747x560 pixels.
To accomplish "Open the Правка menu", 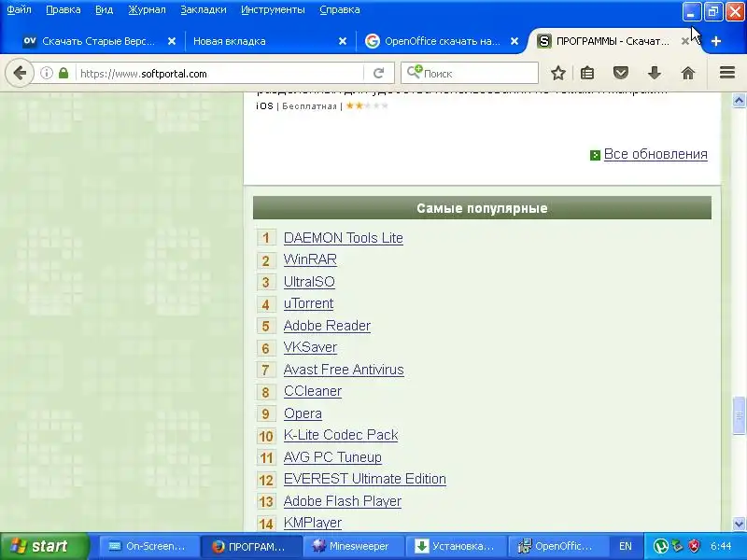I will point(63,9).
